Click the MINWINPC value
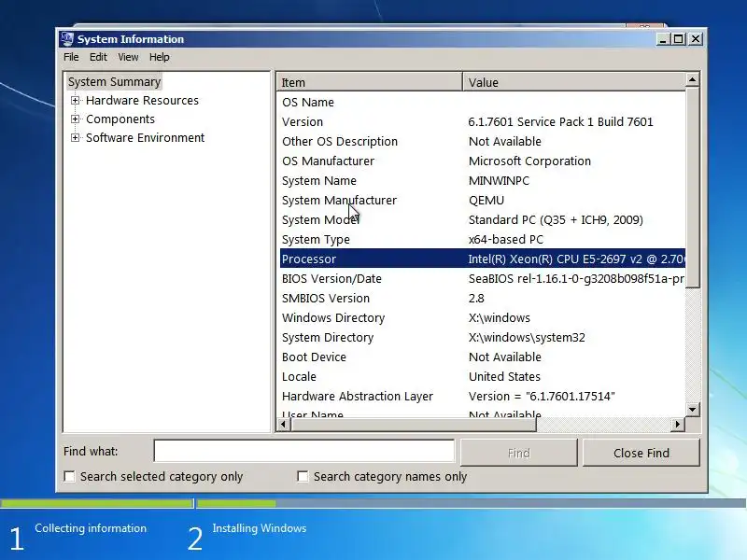 tap(499, 181)
